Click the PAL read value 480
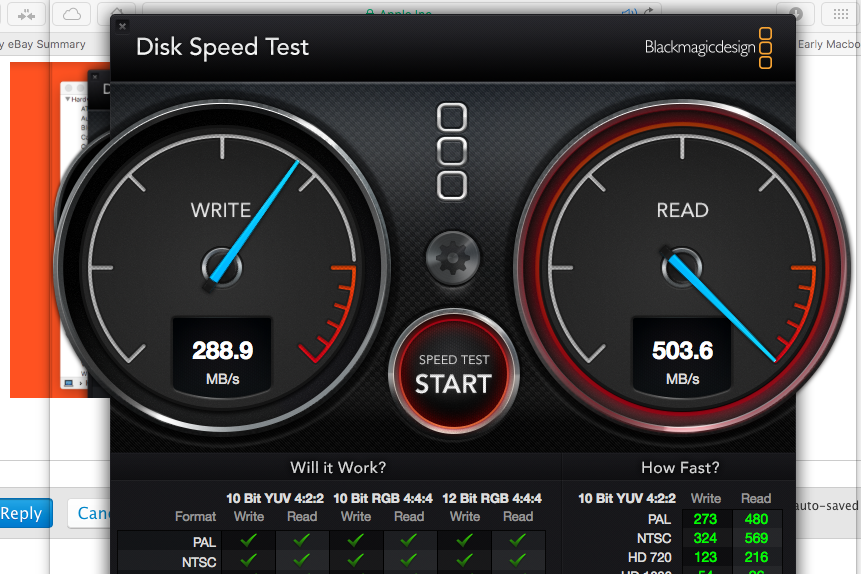The width and height of the screenshot is (861, 574). point(756,519)
